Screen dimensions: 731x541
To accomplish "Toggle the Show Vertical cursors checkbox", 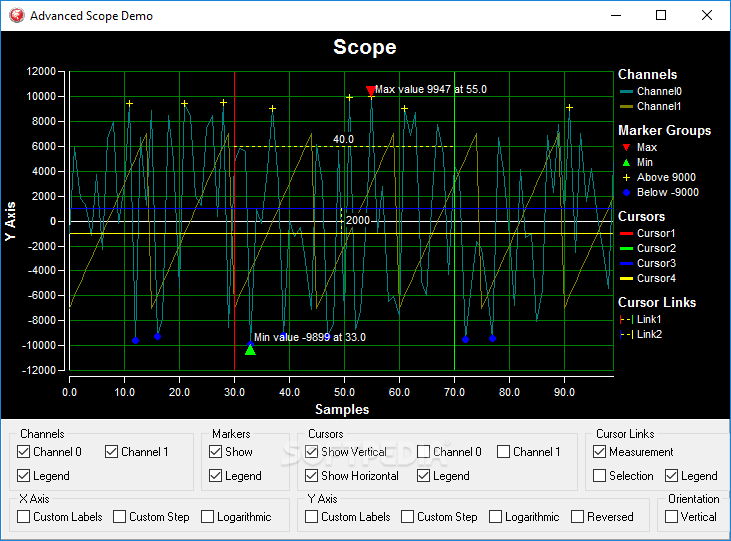I will coord(311,451).
